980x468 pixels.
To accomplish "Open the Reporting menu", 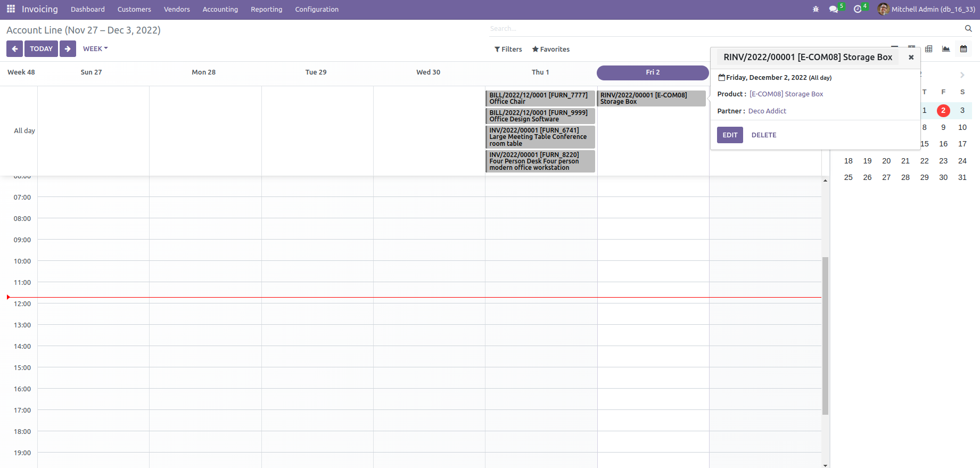I will pyautogui.click(x=267, y=9).
